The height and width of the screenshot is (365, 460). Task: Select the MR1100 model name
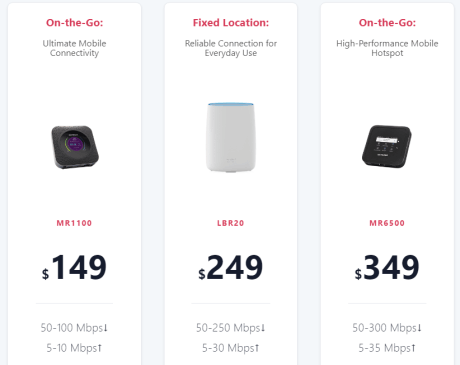point(74,223)
